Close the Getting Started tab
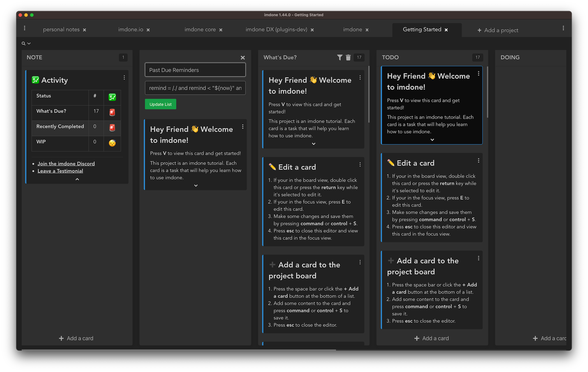This screenshot has width=588, height=372. (x=446, y=30)
